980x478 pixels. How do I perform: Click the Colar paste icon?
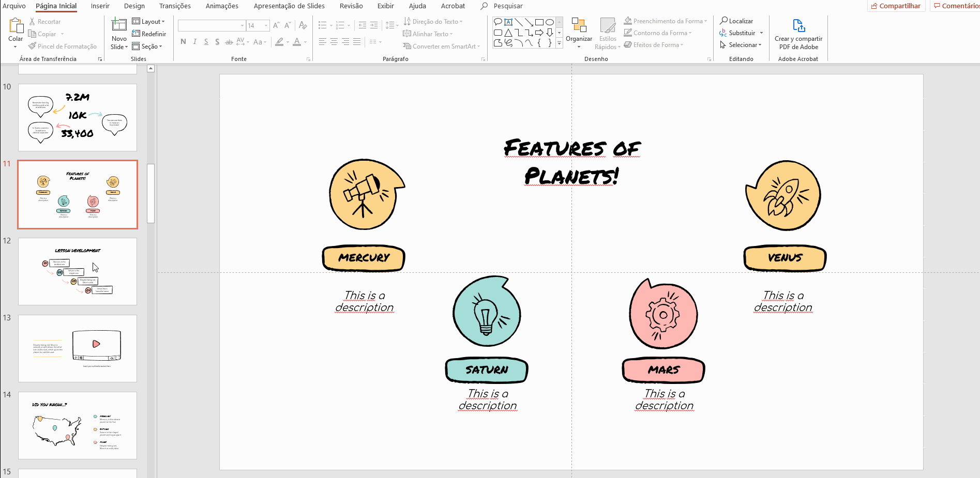click(x=16, y=25)
